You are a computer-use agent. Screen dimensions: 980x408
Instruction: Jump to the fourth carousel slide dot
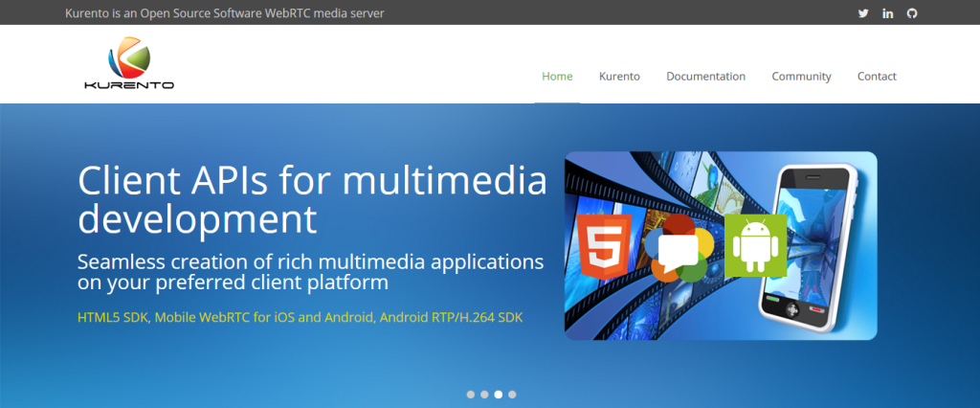click(x=512, y=395)
